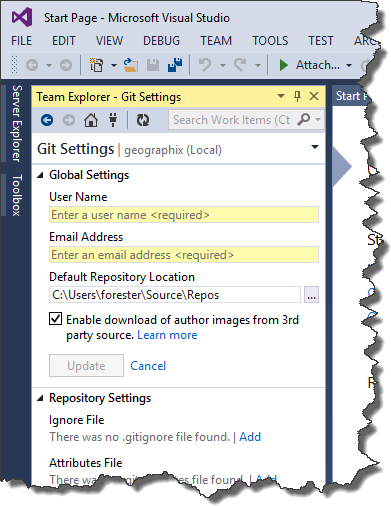Pin the Team Explorer window
Screen dimensions: 391x506
pos(297,97)
